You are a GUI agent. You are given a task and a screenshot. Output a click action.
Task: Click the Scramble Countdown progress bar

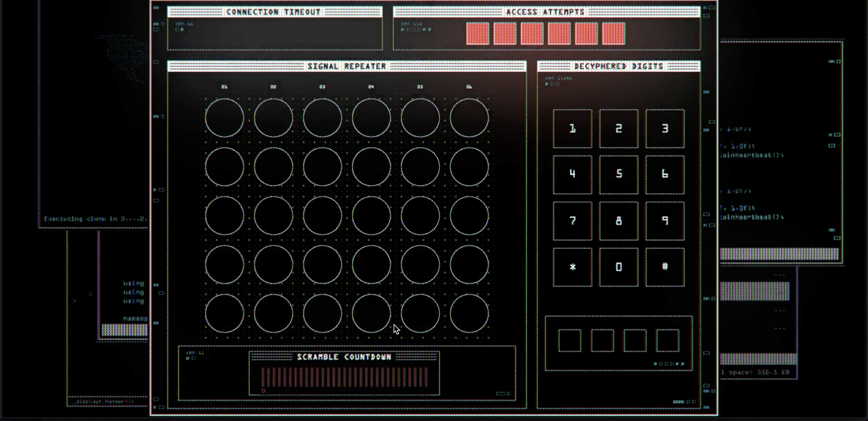point(344,377)
